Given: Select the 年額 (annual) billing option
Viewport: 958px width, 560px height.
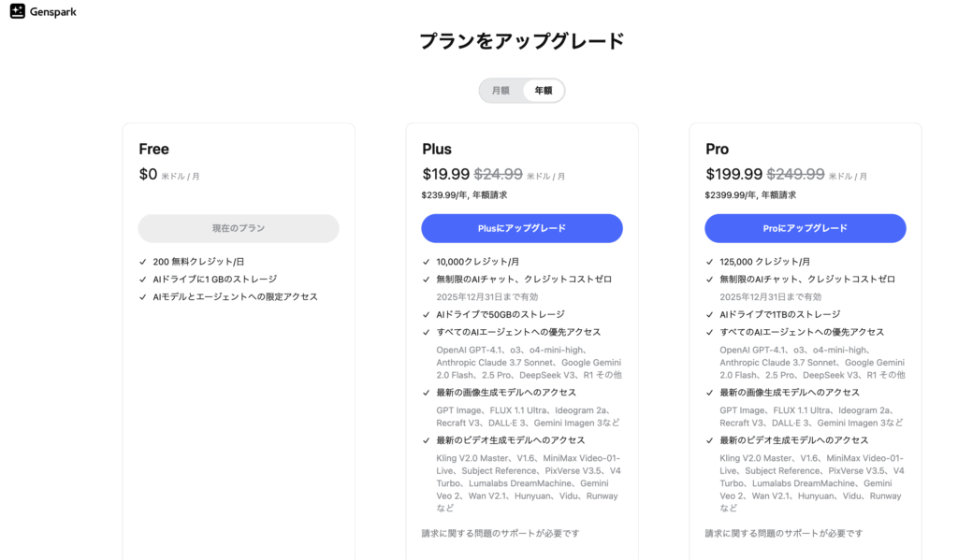Looking at the screenshot, I should (x=544, y=91).
